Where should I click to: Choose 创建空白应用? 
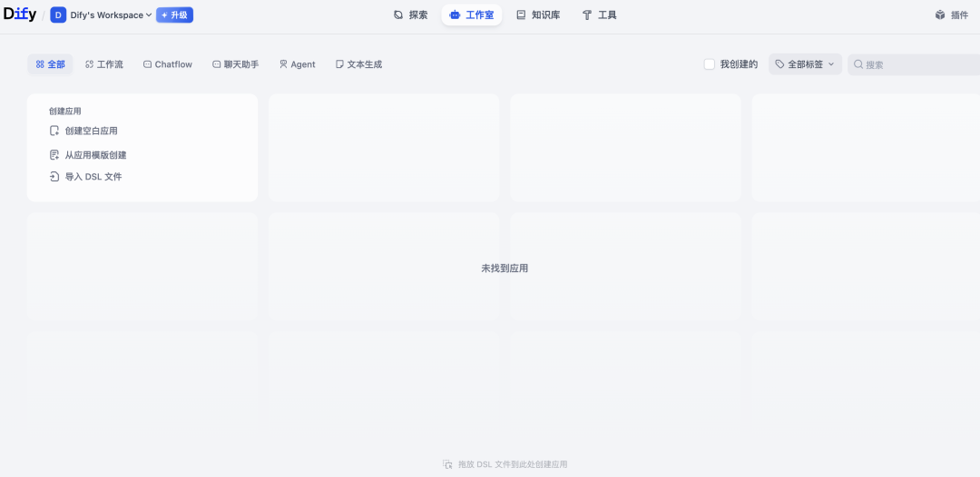[x=91, y=131]
